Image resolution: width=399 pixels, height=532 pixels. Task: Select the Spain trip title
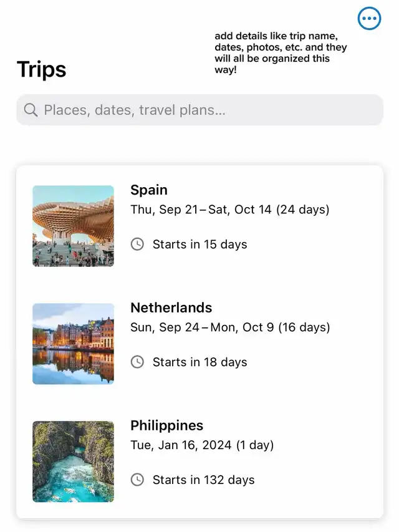(149, 190)
